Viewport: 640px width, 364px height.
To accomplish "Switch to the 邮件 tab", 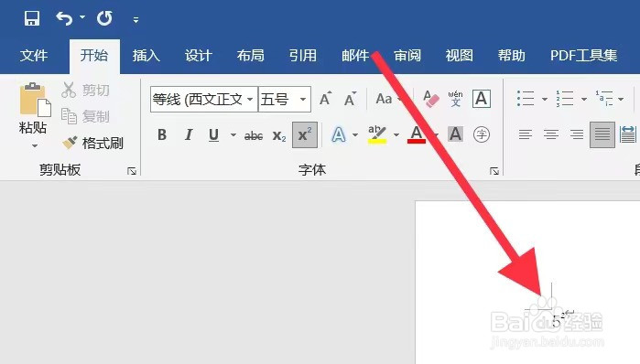I will (x=355, y=56).
